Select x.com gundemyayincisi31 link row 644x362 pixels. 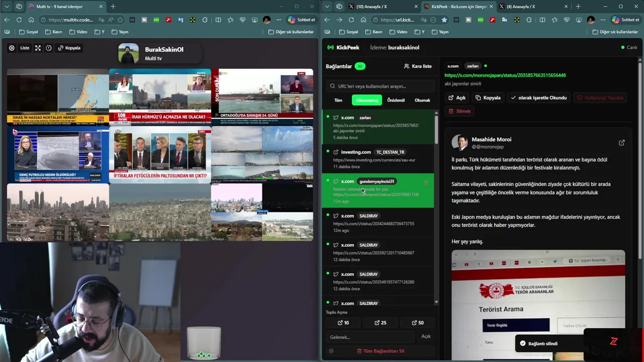(x=377, y=191)
